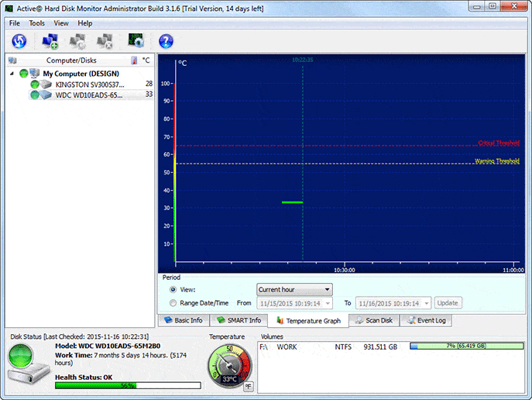Click the thermometer icon in column header
The width and height of the screenshot is (532, 400).
[135, 60]
